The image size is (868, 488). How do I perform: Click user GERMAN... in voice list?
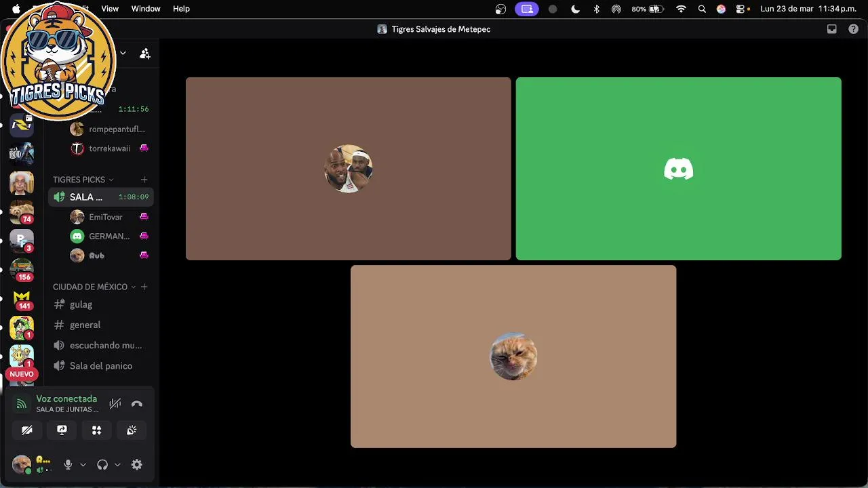(x=110, y=237)
